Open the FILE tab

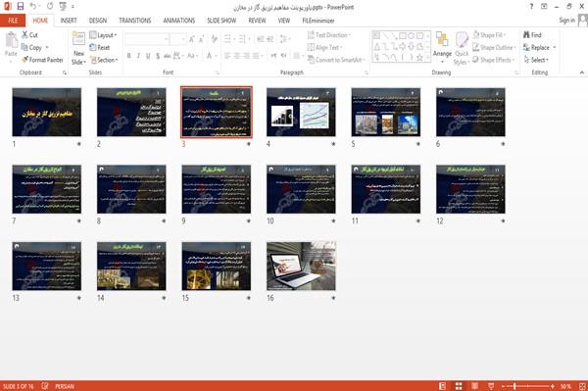tap(13, 21)
